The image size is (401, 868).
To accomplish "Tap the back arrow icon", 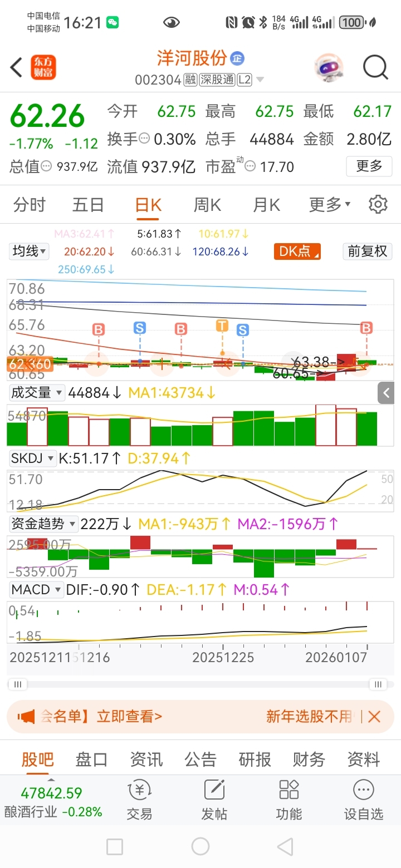I will (x=16, y=67).
